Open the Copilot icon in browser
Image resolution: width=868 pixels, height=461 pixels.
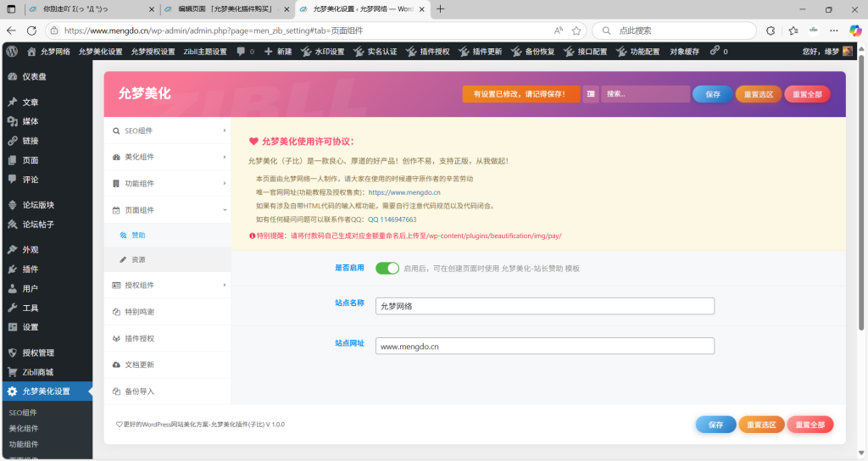(855, 31)
